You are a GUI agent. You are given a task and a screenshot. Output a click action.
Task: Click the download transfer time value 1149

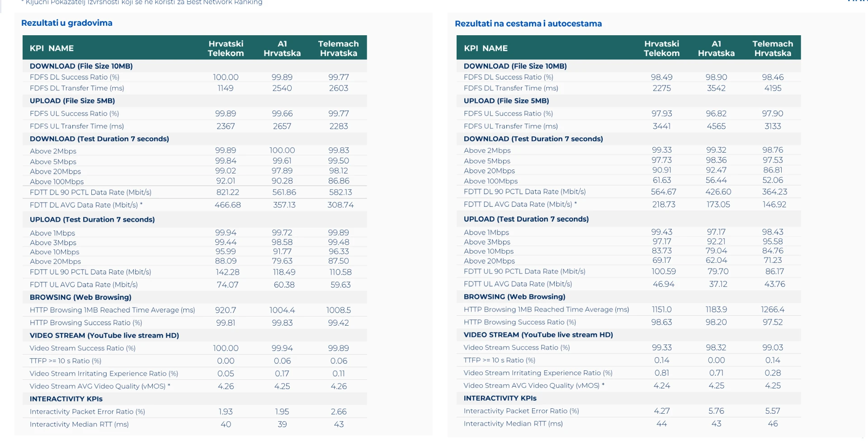pos(226,88)
